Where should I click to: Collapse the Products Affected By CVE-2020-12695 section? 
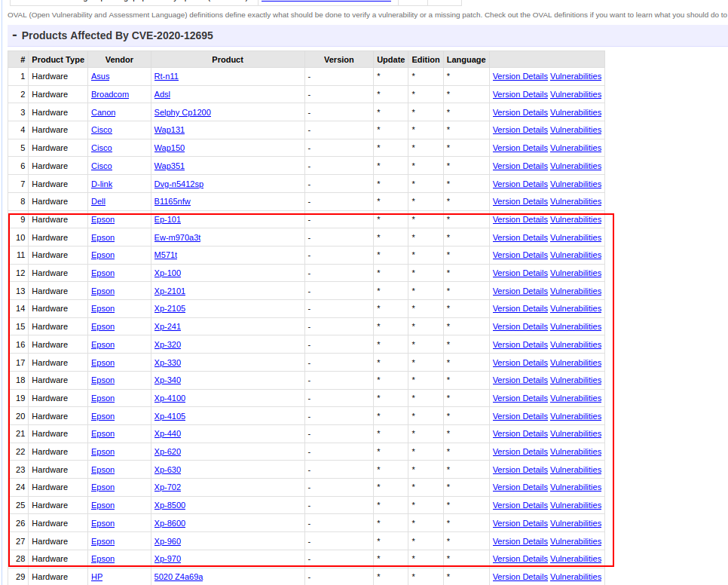14,35
